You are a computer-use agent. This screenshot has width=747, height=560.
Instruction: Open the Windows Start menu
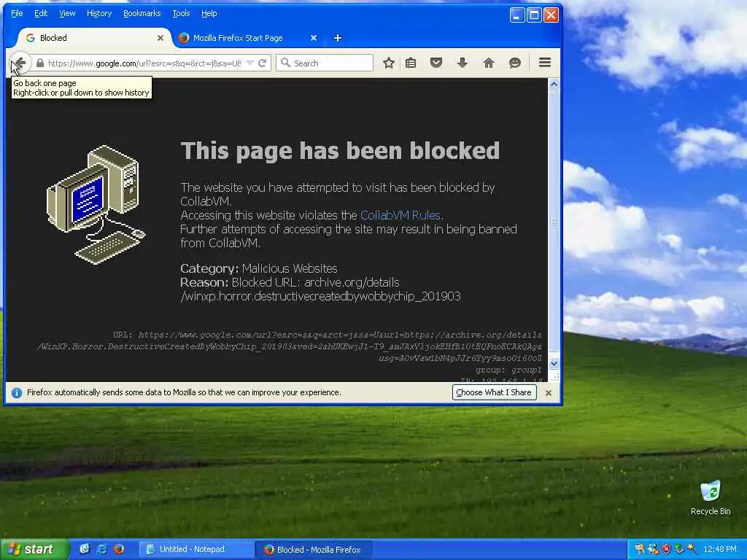click(34, 549)
